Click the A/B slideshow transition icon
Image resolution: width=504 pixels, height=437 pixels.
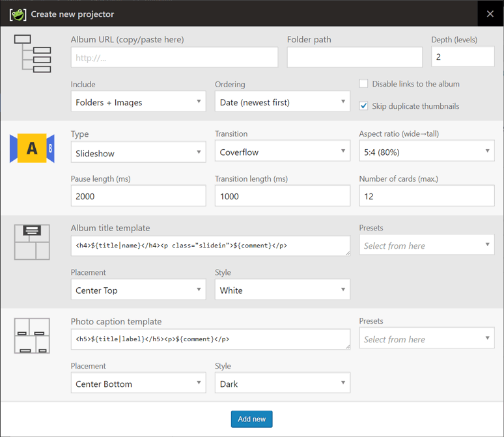pos(32,148)
